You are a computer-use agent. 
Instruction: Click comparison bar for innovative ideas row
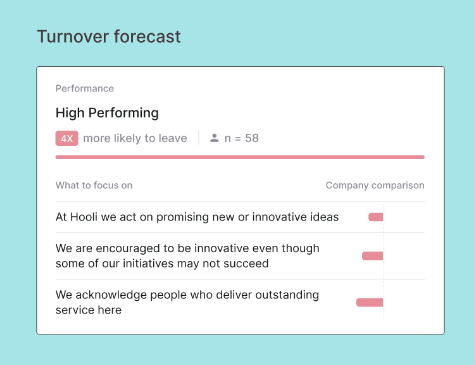point(376,217)
